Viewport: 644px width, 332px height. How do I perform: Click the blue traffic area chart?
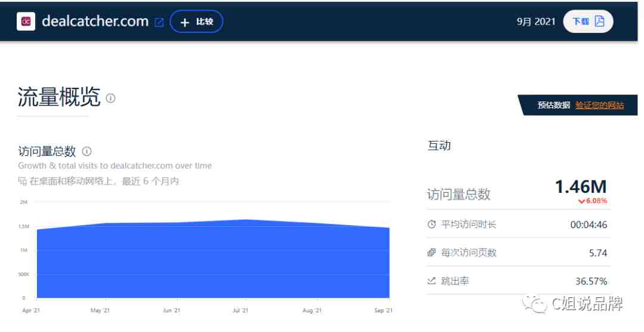pos(213,259)
